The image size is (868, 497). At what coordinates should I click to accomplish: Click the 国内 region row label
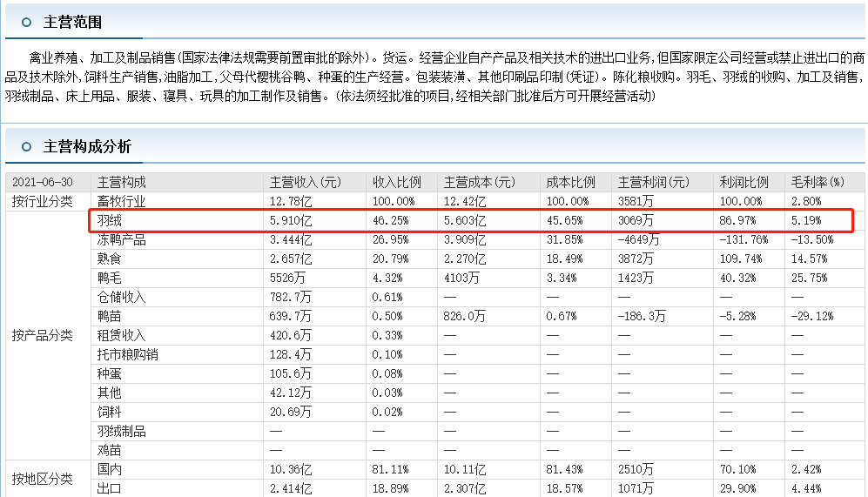109,469
